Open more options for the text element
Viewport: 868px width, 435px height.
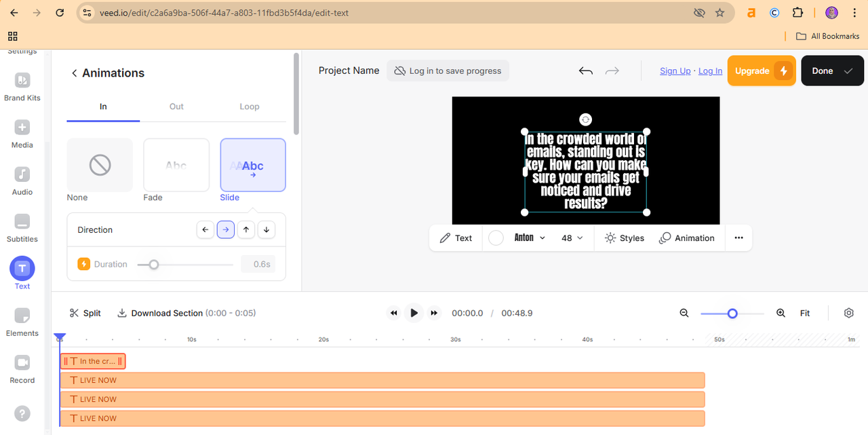click(x=738, y=238)
